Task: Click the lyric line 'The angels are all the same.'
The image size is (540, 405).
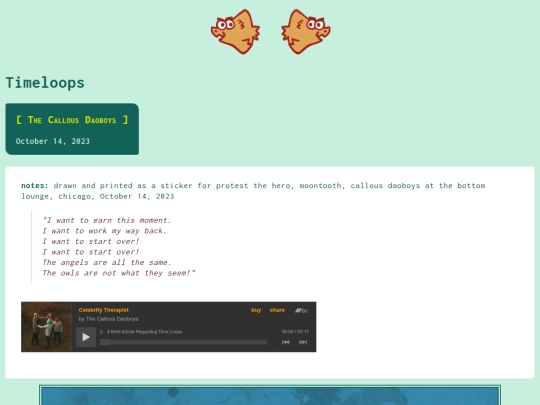Action: pos(107,262)
